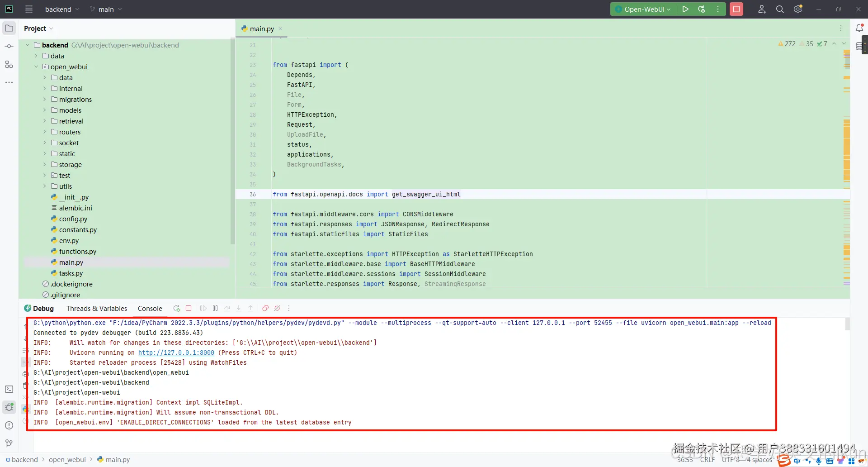Open Search Everywhere magnifier
Image resolution: width=868 pixels, height=467 pixels.
(780, 9)
